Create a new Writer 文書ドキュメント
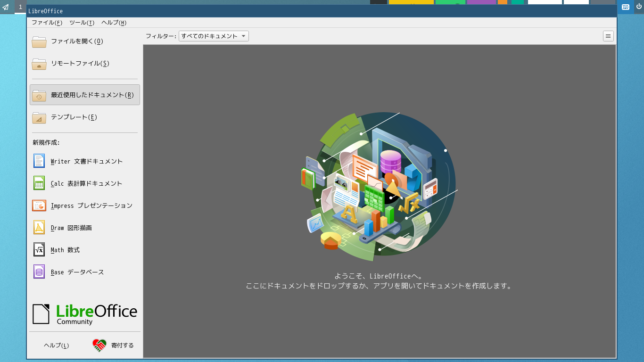Viewport: 644px width, 362px height. tap(85, 161)
